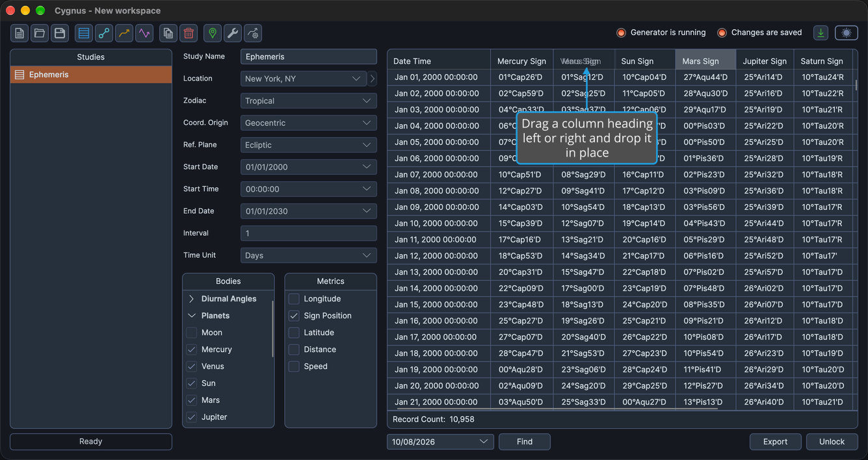
Task: Click the purple zigzag wave toolbar icon
Action: point(144,33)
